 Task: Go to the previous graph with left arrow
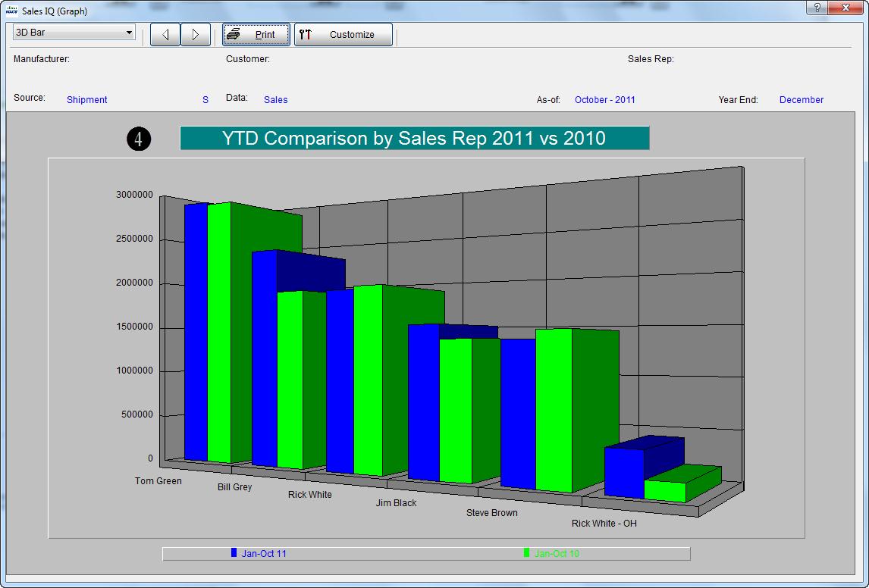click(x=165, y=34)
